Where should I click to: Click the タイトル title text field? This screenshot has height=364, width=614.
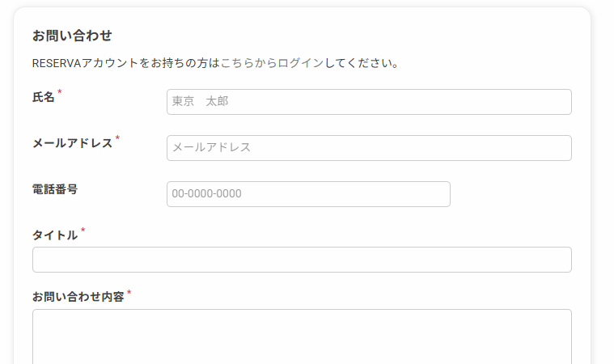302,260
